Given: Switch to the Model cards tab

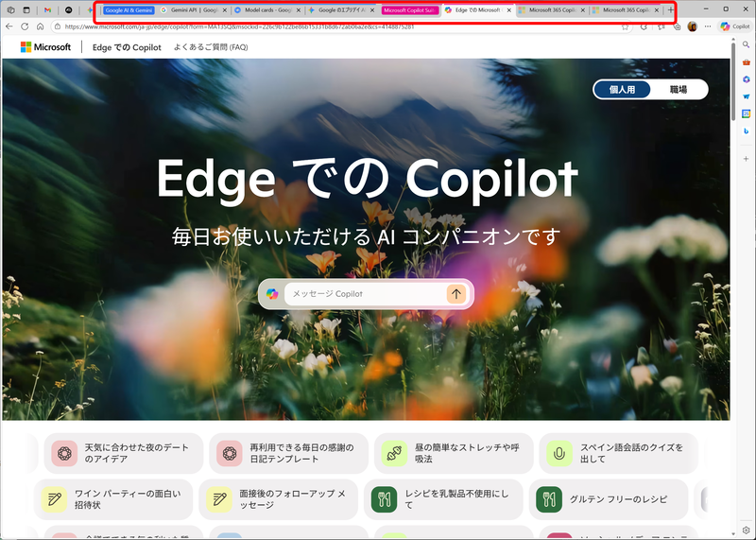Looking at the screenshot, I should click(x=267, y=10).
